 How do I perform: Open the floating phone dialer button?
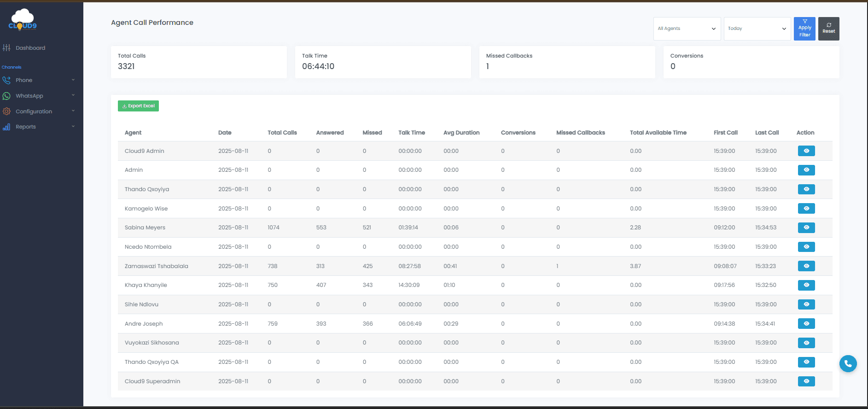[848, 363]
